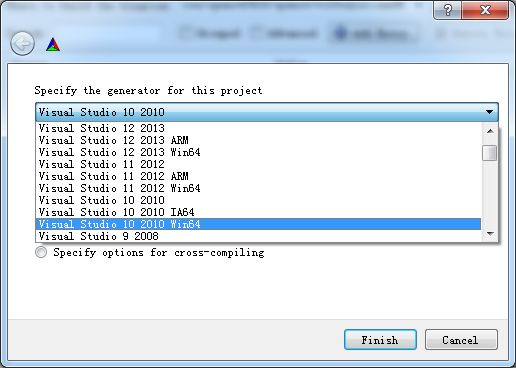Click the list scrollbar up arrow
This screenshot has height=368, width=516.
(490, 131)
